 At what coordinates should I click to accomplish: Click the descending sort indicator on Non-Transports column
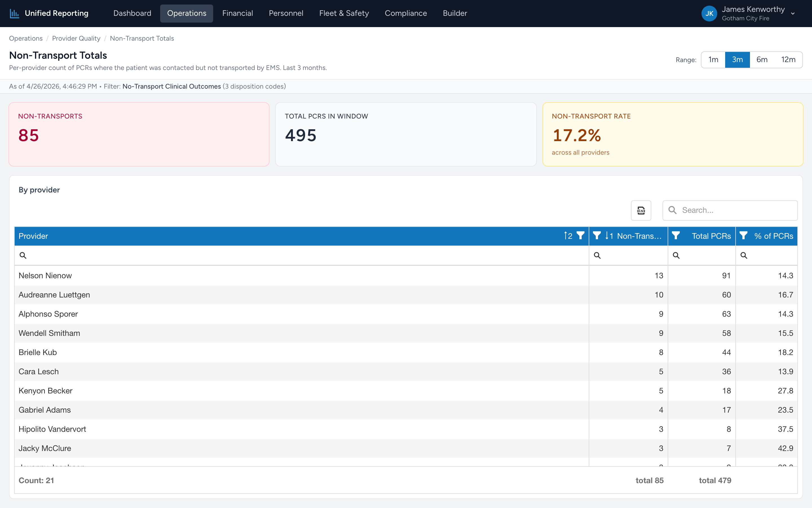point(609,236)
